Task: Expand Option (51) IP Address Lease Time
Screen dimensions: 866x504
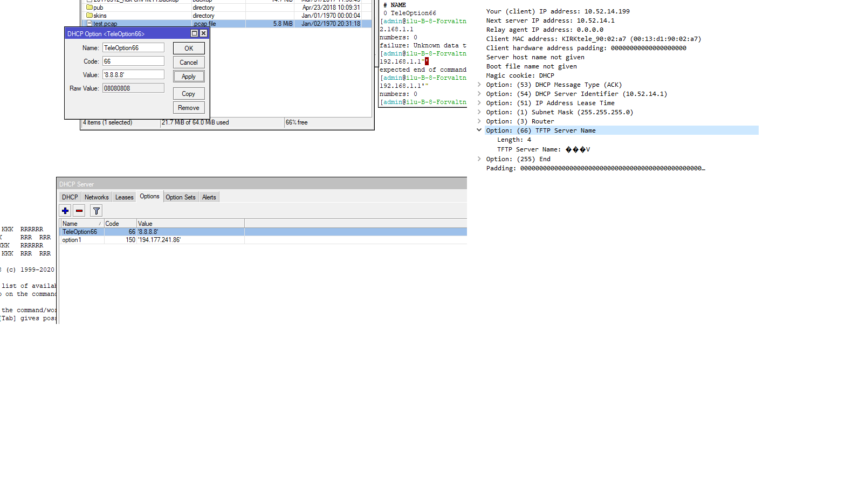Action: 479,103
